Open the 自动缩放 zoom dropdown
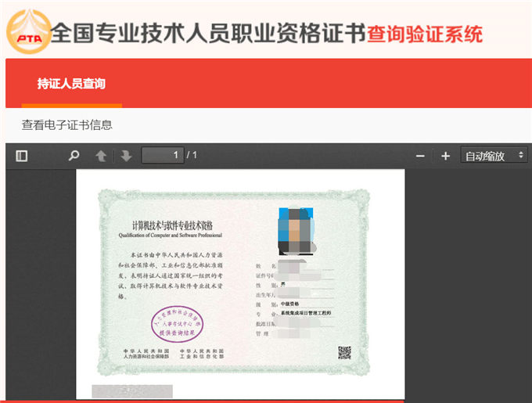The height and width of the screenshot is (403, 532). click(494, 156)
